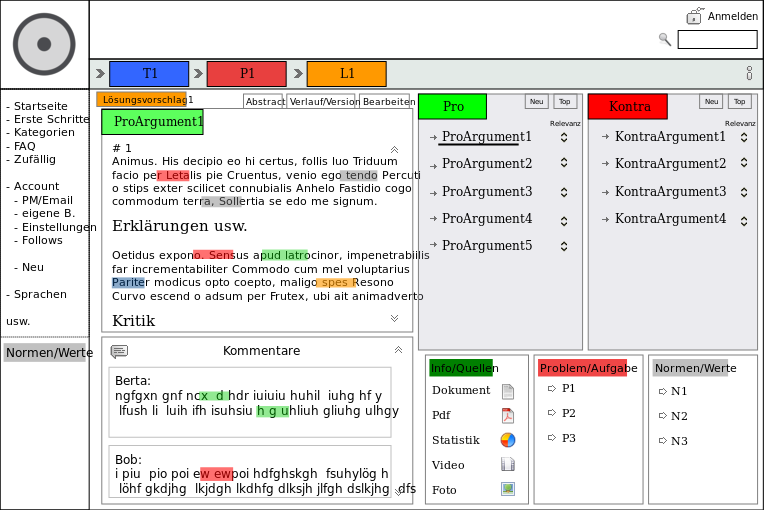This screenshot has width=764, height=510.
Task: Select the orange L1 breadcrumb block
Action: (346, 74)
